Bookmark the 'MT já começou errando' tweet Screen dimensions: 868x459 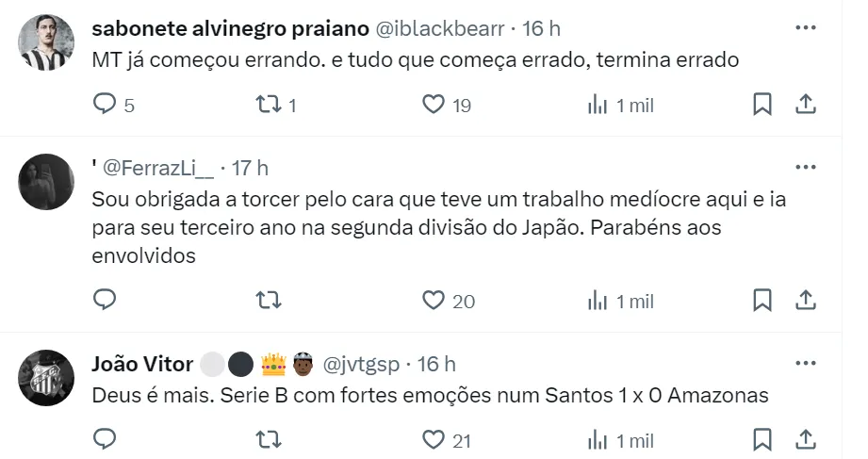tap(762, 105)
